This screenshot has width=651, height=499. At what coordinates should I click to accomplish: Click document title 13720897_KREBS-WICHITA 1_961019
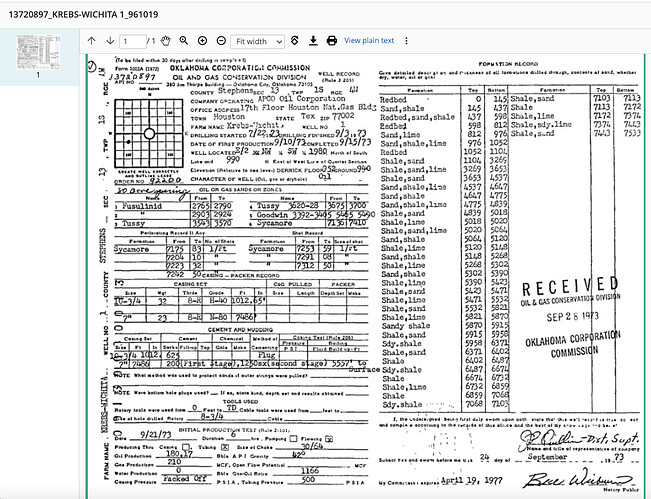click(x=83, y=15)
